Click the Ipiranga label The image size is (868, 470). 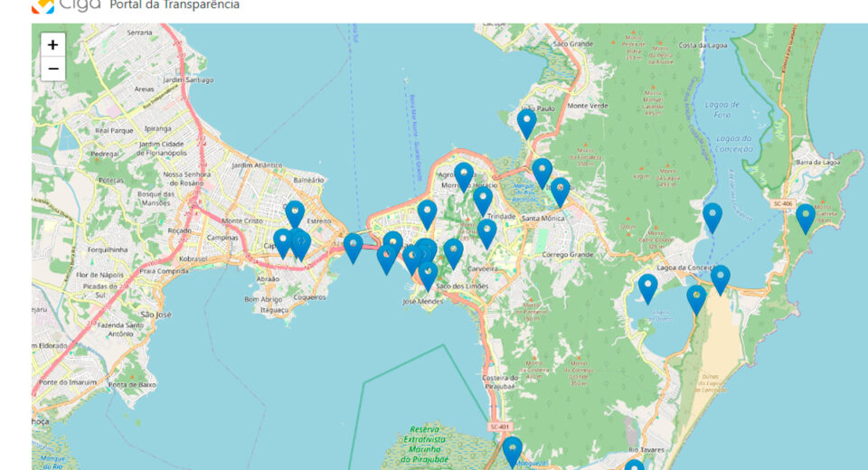click(157, 128)
